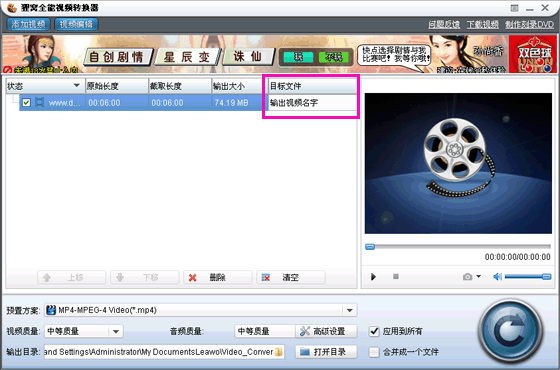Take a snapshot with the camera icon
Image resolution: width=560 pixels, height=370 pixels.
[468, 277]
